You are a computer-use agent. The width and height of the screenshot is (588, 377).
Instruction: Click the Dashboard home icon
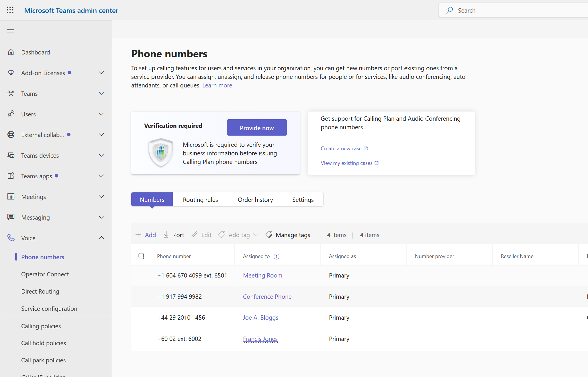point(11,52)
